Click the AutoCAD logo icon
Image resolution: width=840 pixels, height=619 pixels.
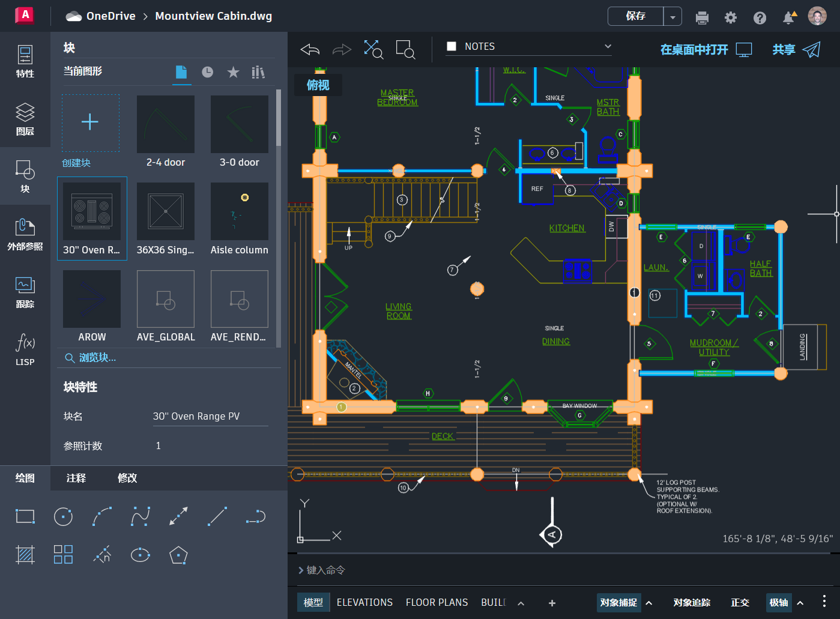25,16
